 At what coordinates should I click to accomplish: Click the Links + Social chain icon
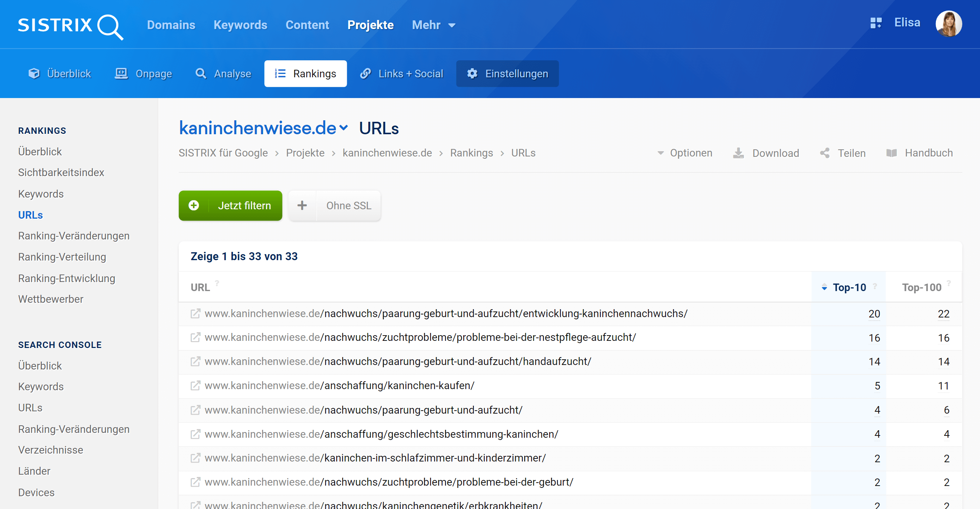point(366,74)
